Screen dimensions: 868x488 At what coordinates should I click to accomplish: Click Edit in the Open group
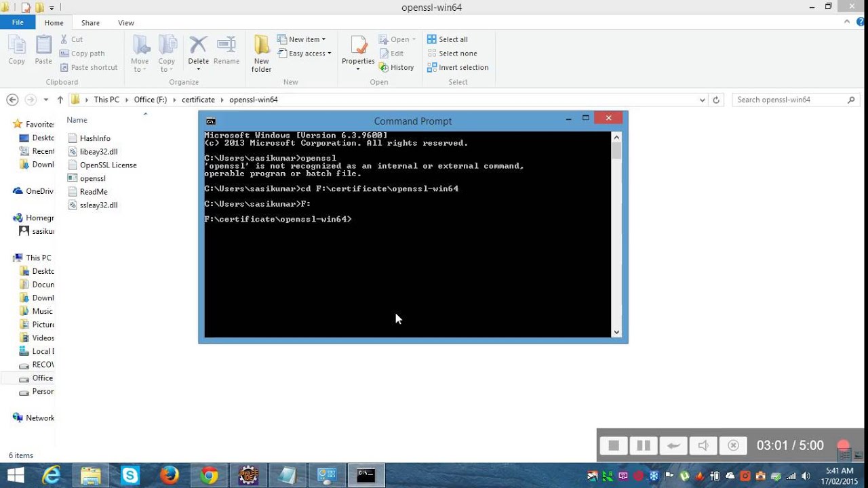tap(391, 54)
